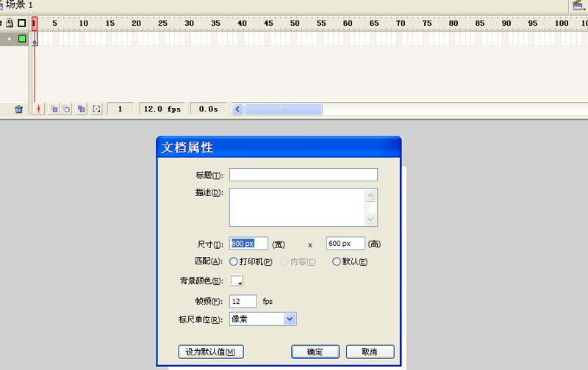Click frame 50 on the timeline ruler
The image size is (588, 370).
[295, 23]
